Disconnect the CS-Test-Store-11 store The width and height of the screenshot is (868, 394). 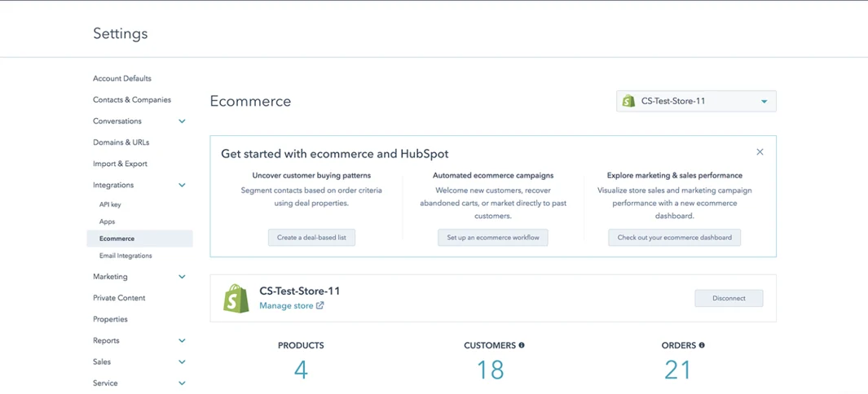point(729,299)
